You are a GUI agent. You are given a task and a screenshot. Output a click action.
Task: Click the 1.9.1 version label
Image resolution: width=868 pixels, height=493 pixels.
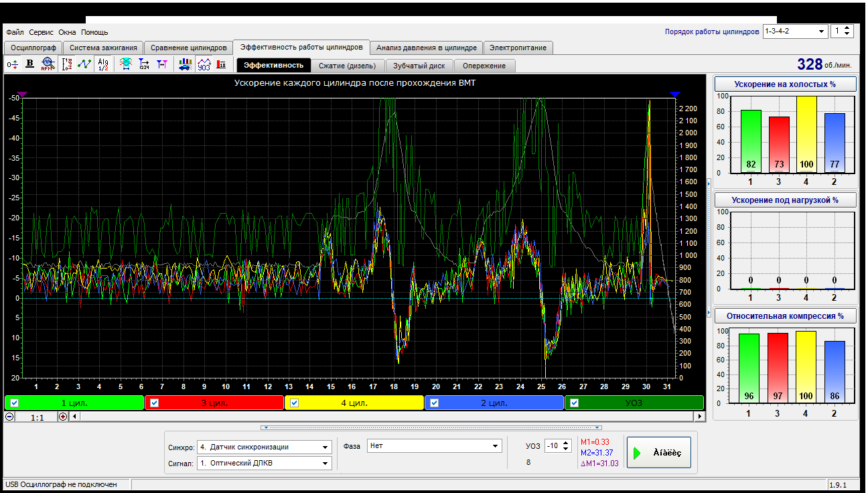(x=838, y=484)
